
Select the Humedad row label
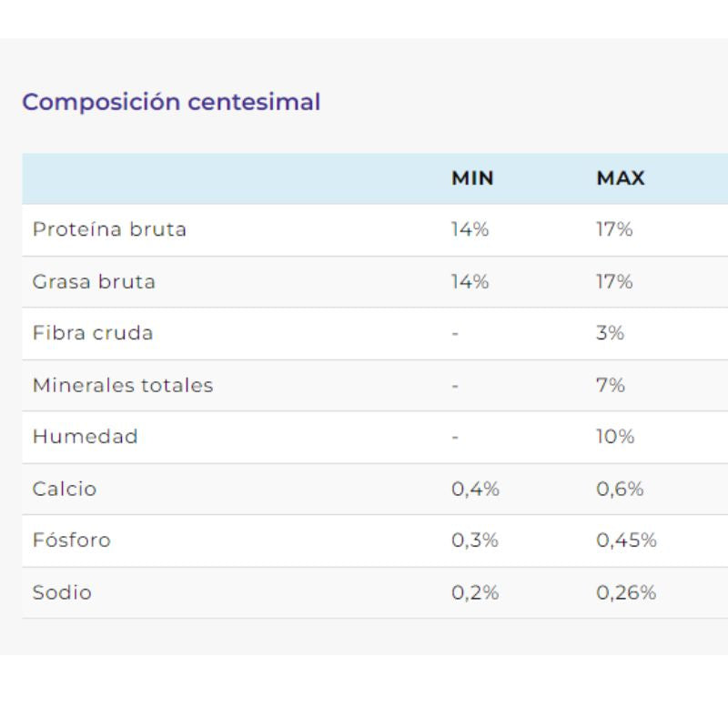86,437
